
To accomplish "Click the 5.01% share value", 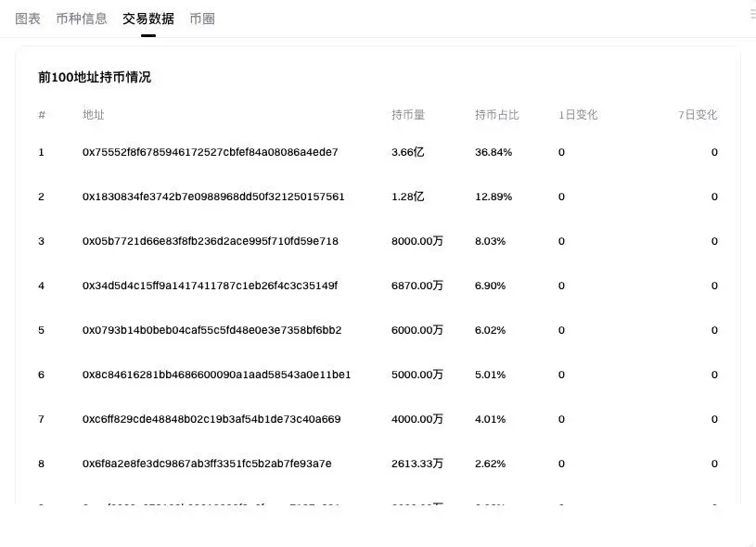I will tap(491, 375).
